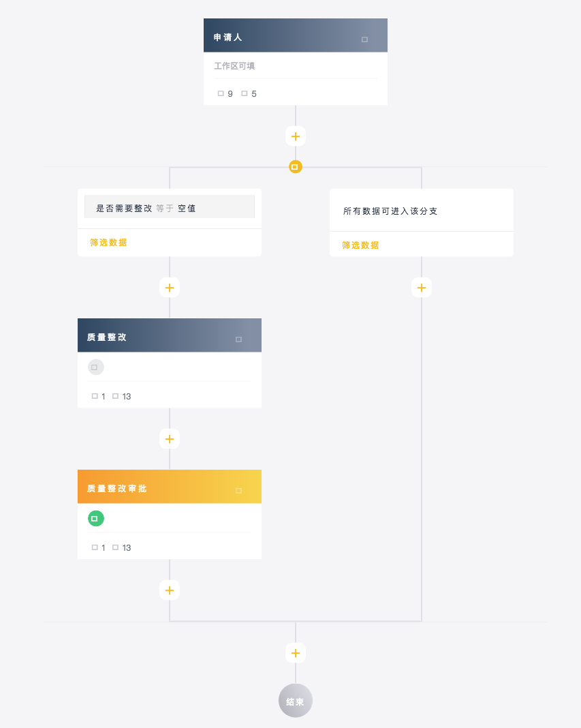Open 筛选数据 under 所有数据可进入该分支

coord(360,245)
